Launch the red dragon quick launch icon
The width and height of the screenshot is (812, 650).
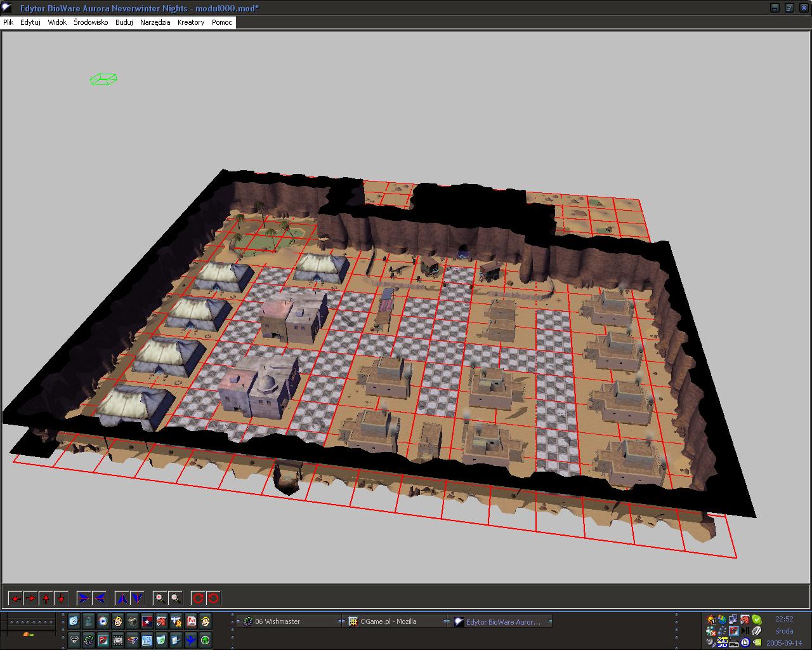(x=161, y=621)
